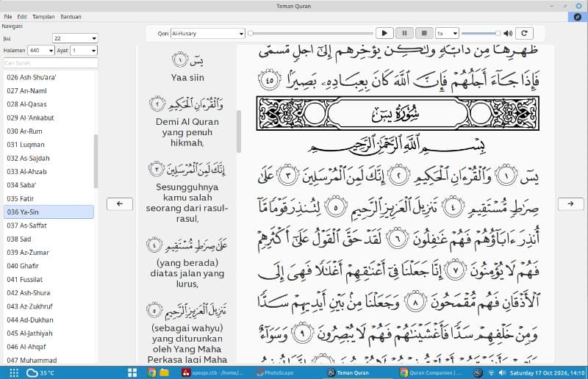The width and height of the screenshot is (588, 379).
Task: Select surah 026 Ash-Shu'ara'
Action: pos(49,77)
